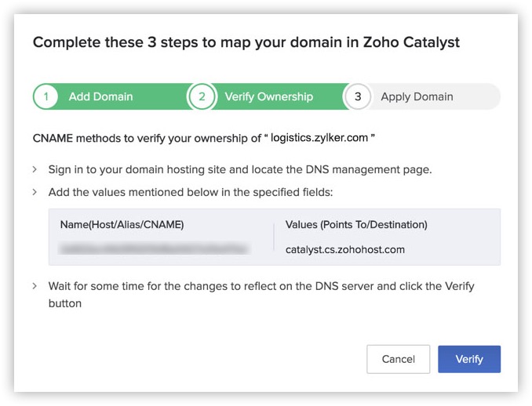Click the Values (Points To/Destination) header
532x406 pixels.
(x=356, y=225)
